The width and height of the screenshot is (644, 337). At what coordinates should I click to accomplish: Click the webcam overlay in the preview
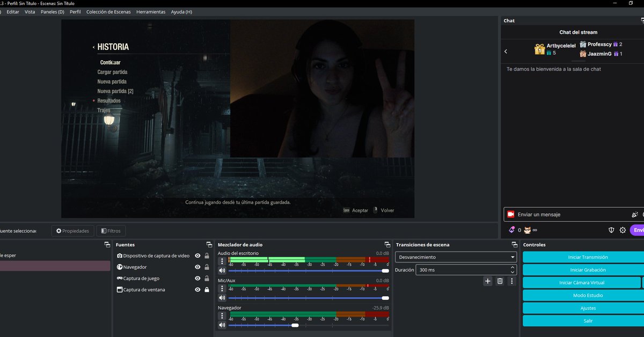click(322, 89)
